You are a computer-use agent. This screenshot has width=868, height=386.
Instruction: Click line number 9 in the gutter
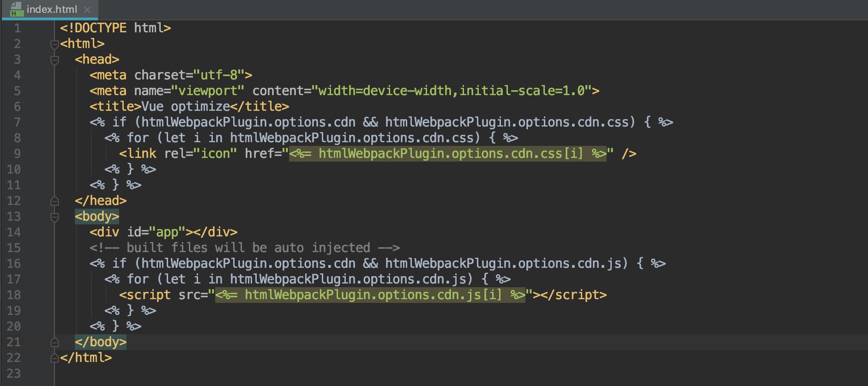click(17, 154)
